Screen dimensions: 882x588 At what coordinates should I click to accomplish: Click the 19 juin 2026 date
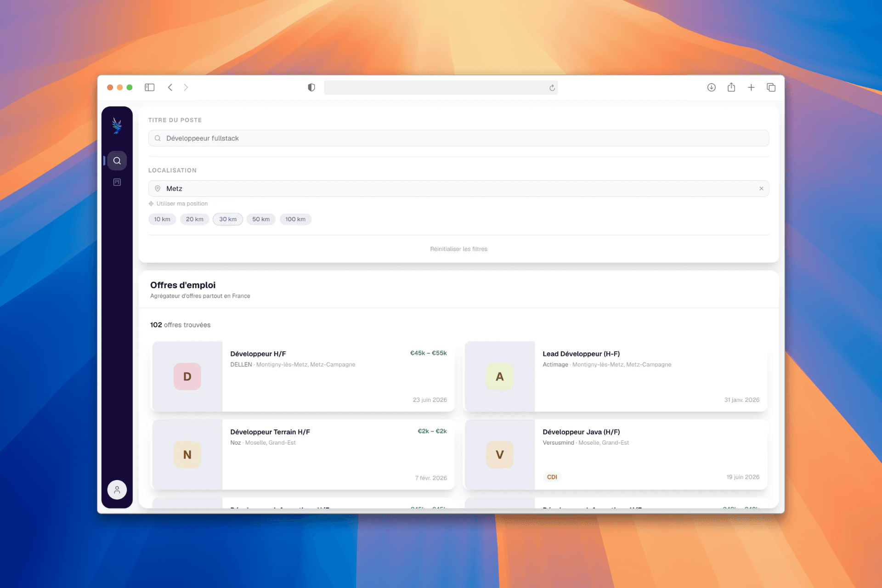(743, 477)
